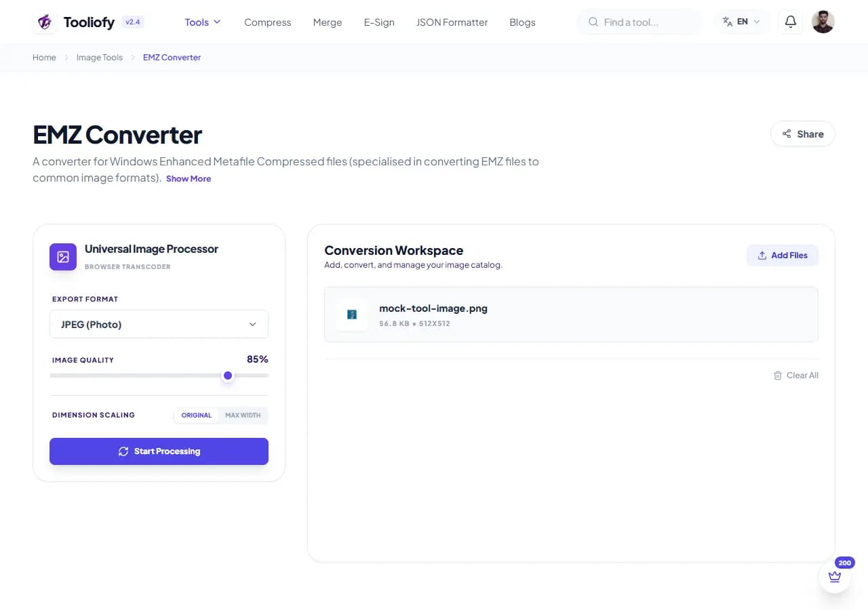Screen dimensions: 868x610
Task: Click the Tooliofy brand name
Action: coord(89,22)
